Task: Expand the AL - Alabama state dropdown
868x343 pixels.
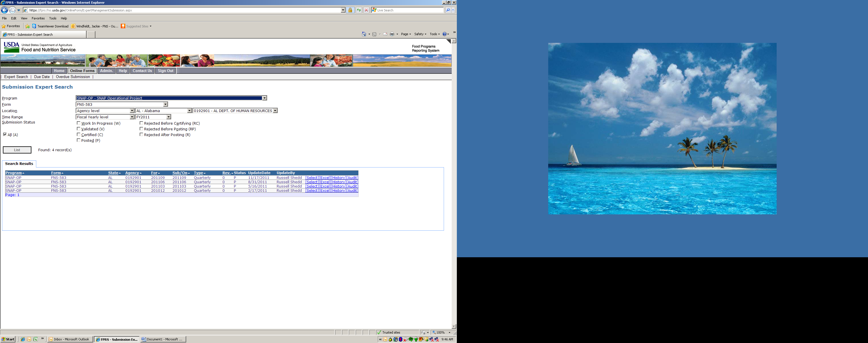Action: click(189, 111)
